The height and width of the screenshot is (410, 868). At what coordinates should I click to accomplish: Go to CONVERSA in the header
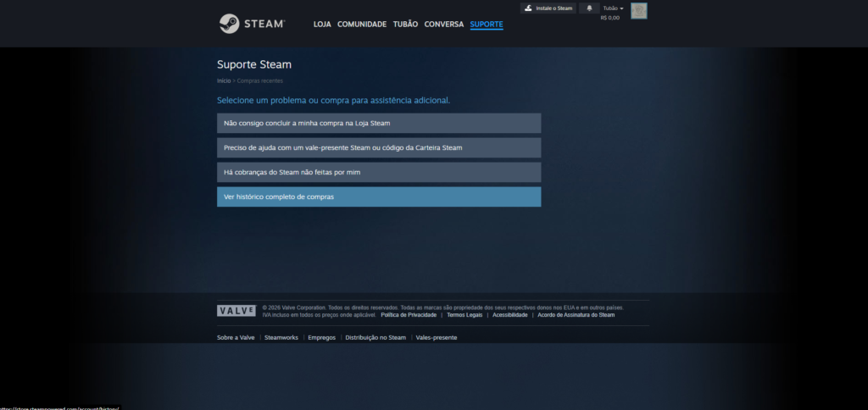pyautogui.click(x=444, y=25)
